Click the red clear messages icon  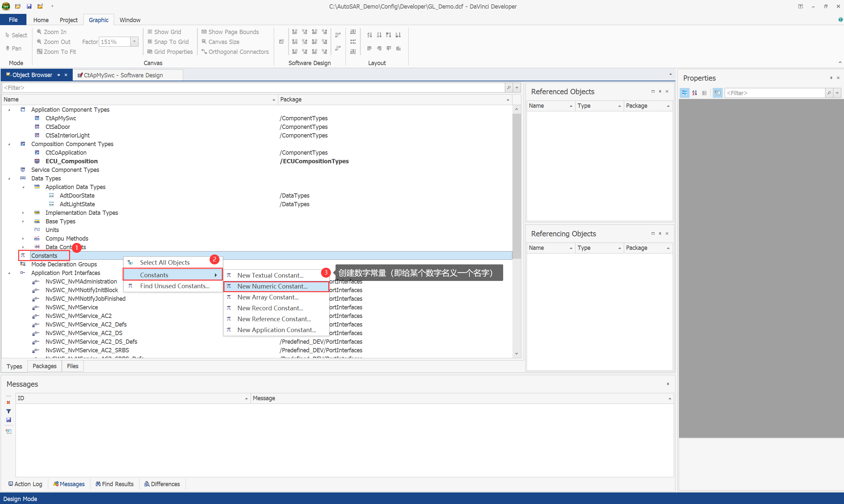(x=9, y=403)
